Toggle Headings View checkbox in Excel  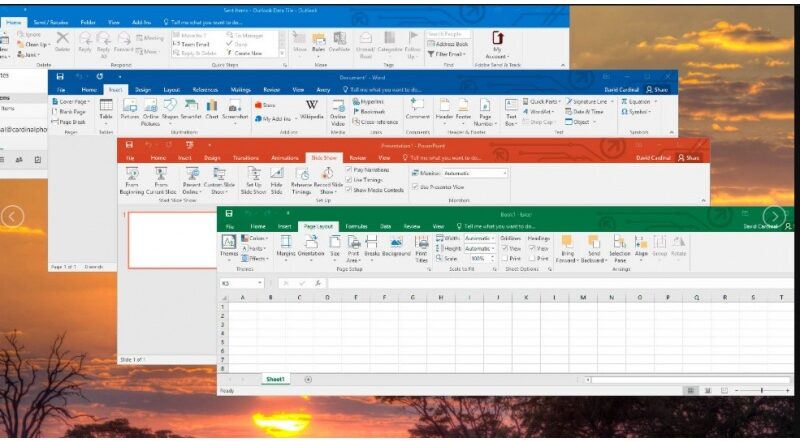pyautogui.click(x=532, y=248)
